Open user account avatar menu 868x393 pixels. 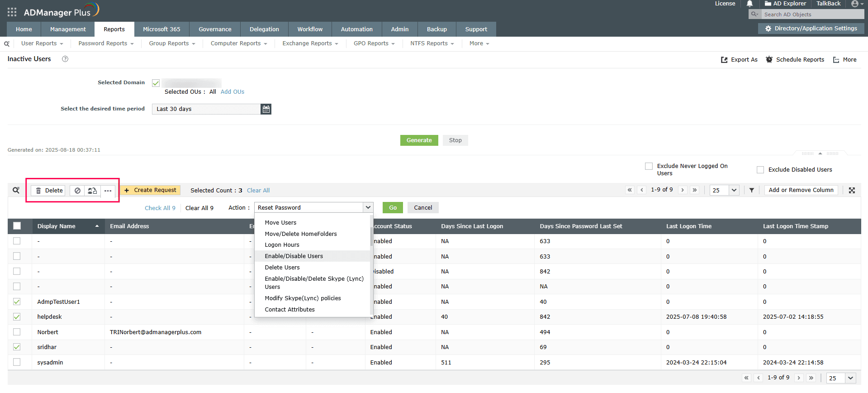[857, 4]
